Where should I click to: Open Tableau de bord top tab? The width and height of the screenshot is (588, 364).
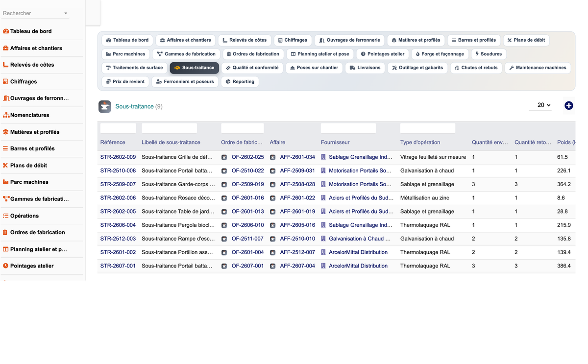(127, 40)
